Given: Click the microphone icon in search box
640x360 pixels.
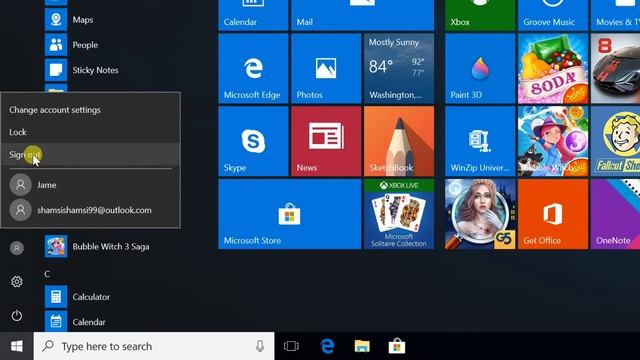Looking at the screenshot, I should [x=260, y=346].
